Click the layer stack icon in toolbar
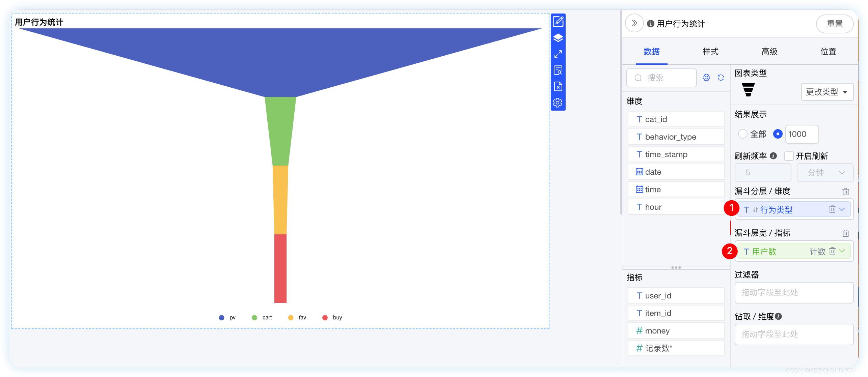868x377 pixels. [558, 38]
